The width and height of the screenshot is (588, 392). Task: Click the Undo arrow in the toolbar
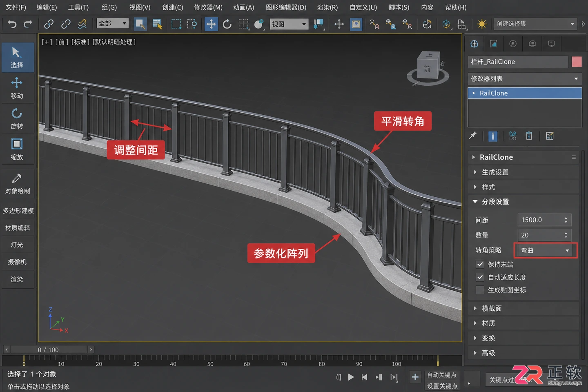pos(12,24)
